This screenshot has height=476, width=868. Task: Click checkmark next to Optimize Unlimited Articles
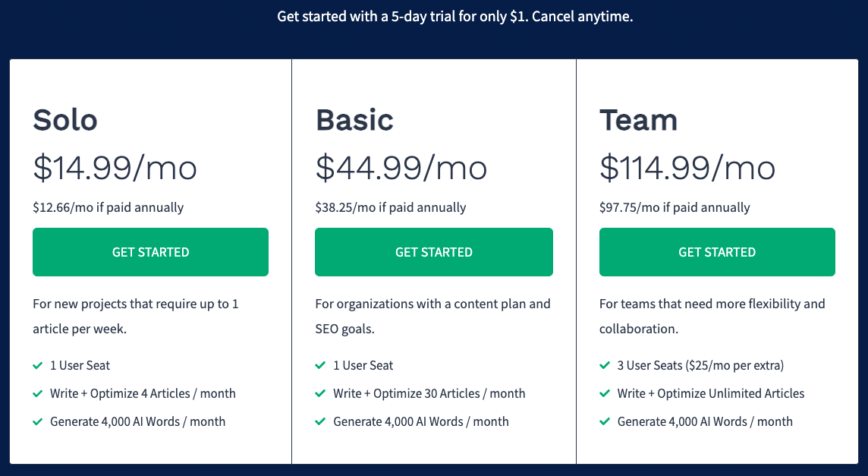click(605, 394)
